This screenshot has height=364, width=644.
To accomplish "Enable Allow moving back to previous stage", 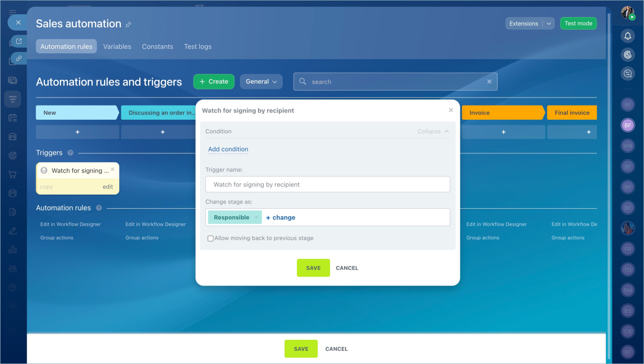I will pyautogui.click(x=211, y=238).
